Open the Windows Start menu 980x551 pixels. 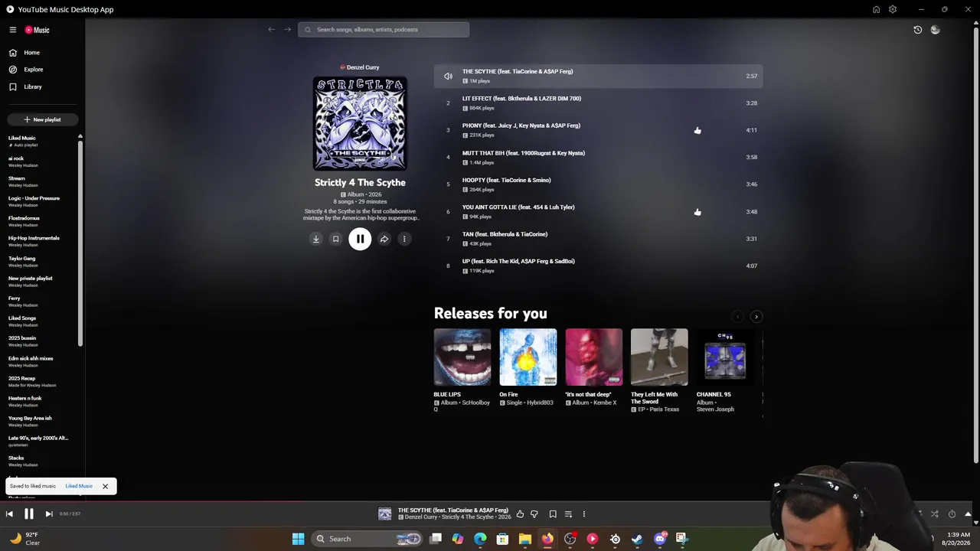click(298, 539)
